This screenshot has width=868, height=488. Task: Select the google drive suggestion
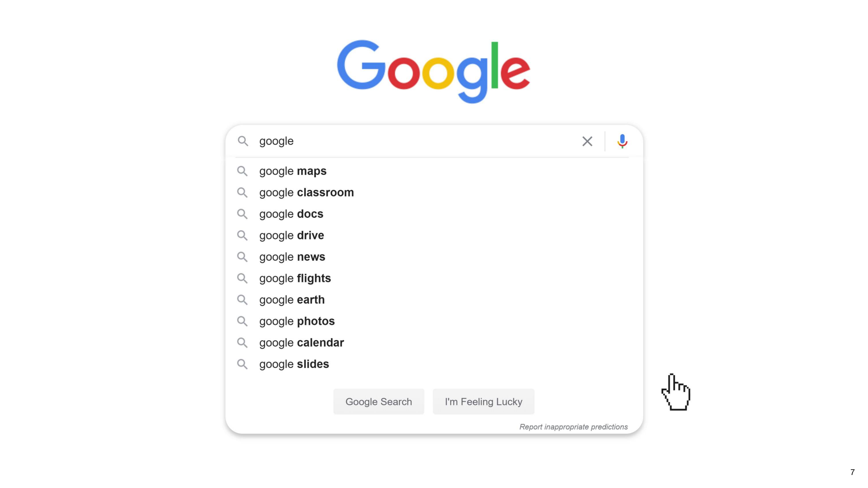point(434,235)
